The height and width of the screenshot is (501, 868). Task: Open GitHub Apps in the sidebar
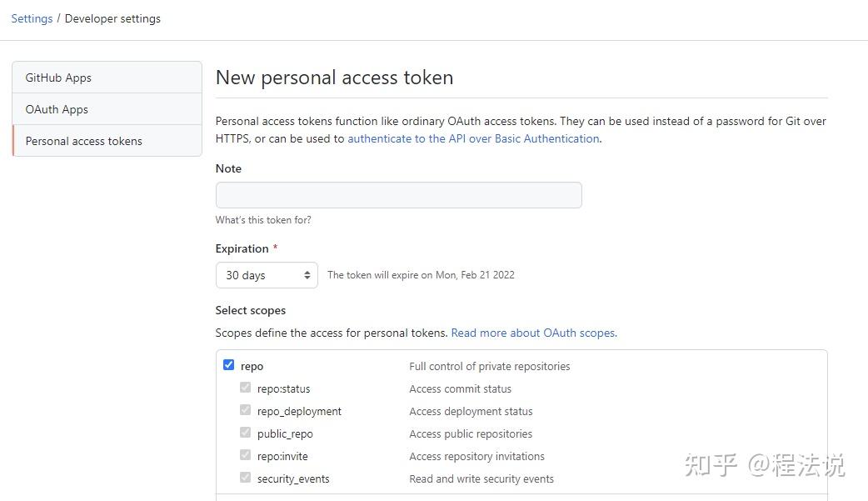(107, 78)
